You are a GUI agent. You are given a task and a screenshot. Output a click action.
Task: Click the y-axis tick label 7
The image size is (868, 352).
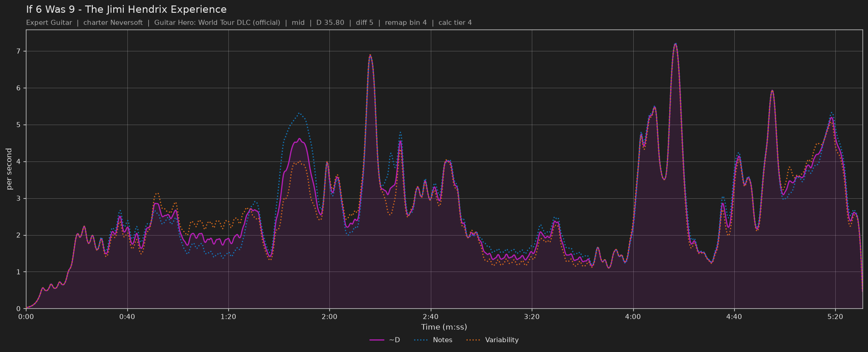pyautogui.click(x=19, y=51)
